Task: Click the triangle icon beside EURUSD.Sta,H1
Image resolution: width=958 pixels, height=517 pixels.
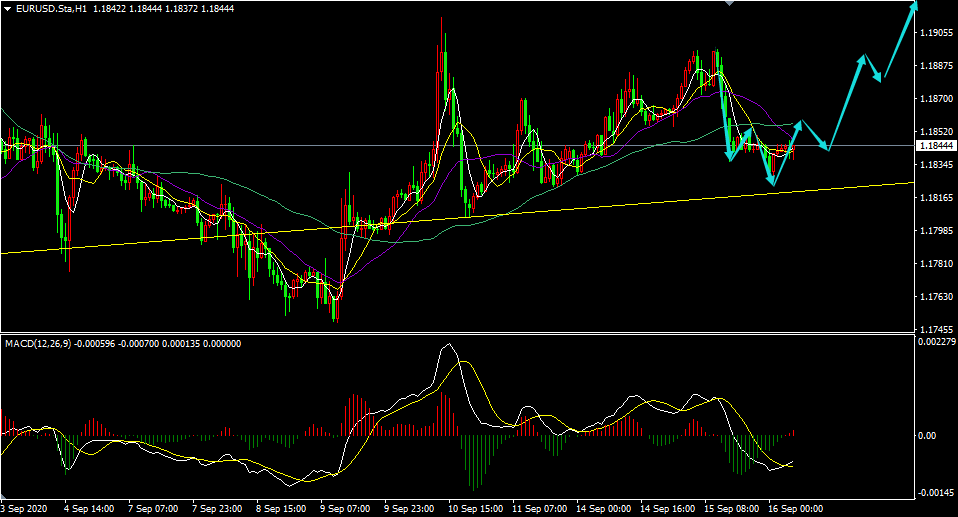Action: (7, 9)
